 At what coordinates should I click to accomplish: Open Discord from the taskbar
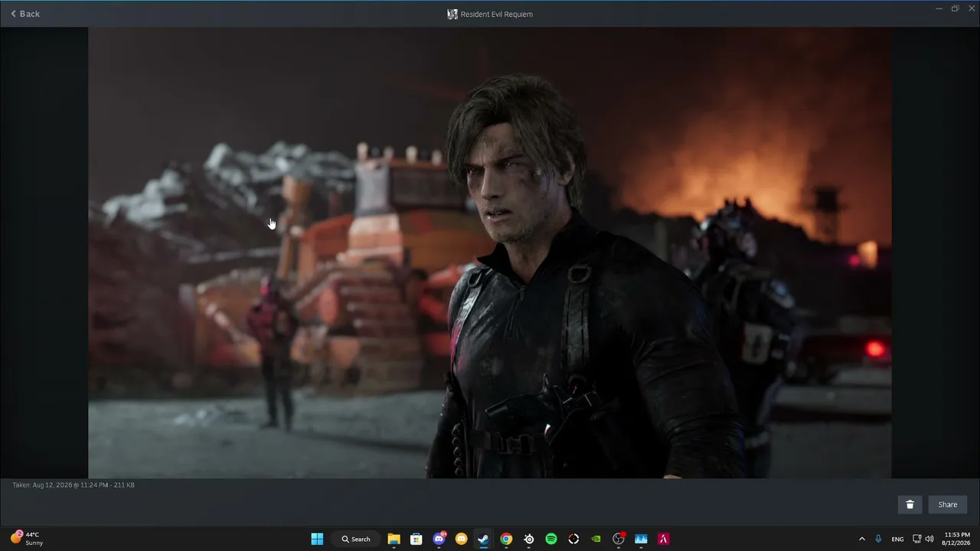pos(439,539)
